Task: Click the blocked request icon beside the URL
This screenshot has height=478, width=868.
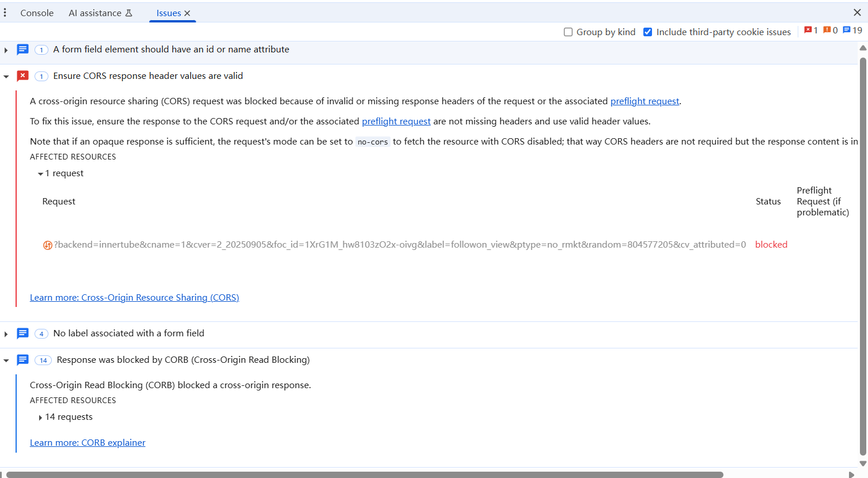Action: click(48, 245)
